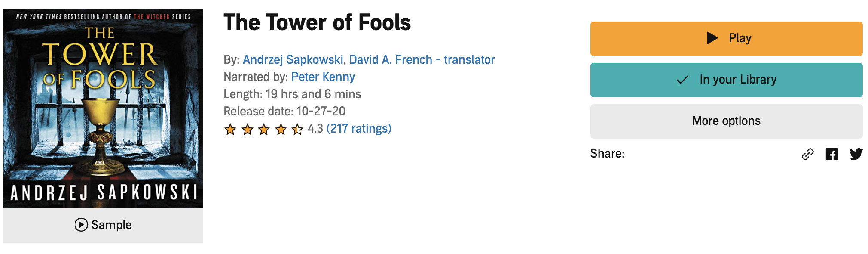Open the 217 ratings link
This screenshot has width=868, height=254.
click(x=359, y=128)
